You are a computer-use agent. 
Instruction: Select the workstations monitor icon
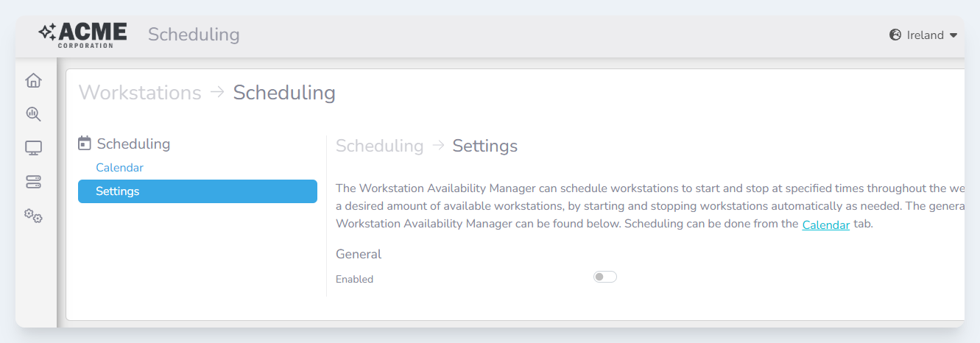point(33,148)
